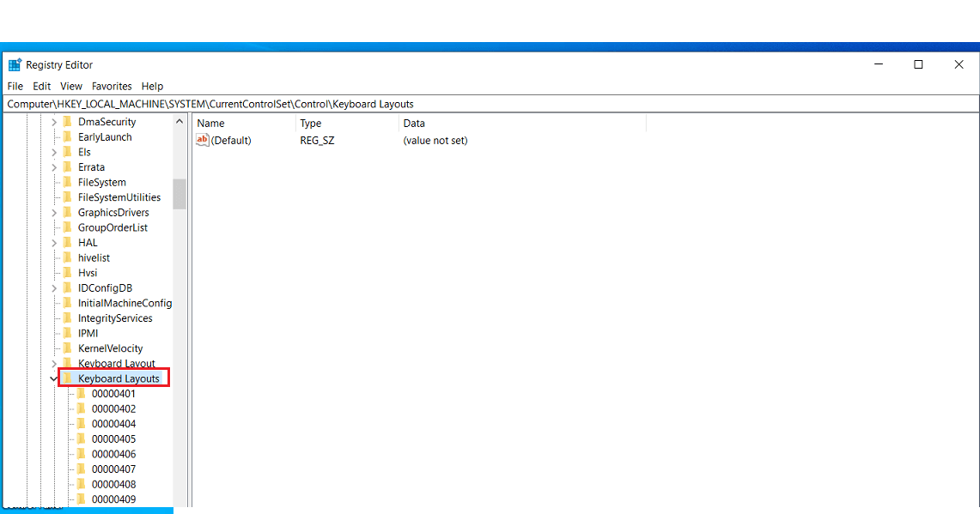Collapse the Keyboard Layouts key
The height and width of the screenshot is (514, 980).
coord(54,378)
